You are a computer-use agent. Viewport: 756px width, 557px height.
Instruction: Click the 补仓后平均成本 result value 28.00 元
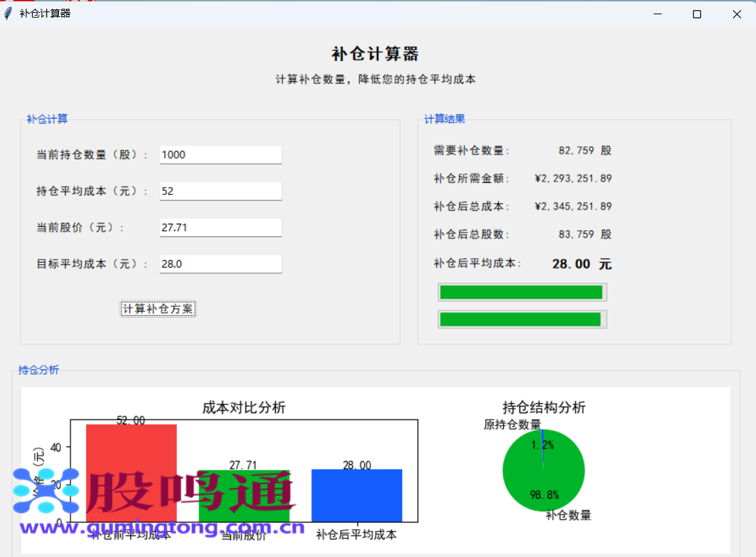[x=580, y=264]
